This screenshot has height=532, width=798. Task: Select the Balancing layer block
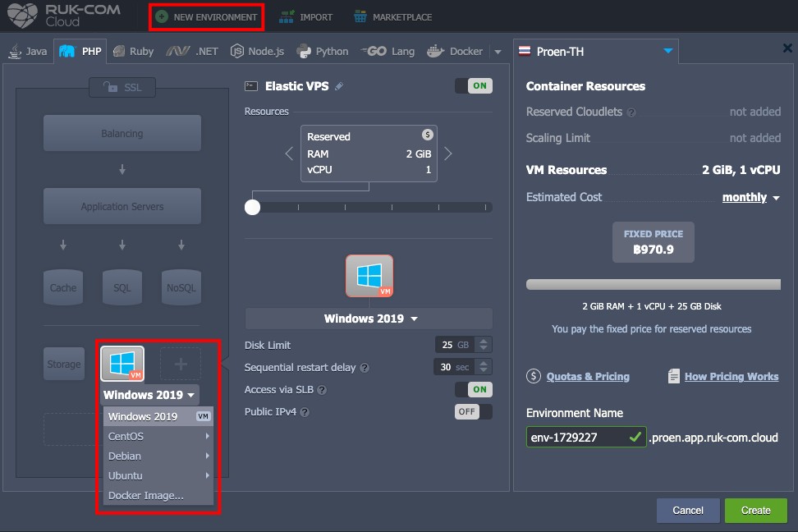[122, 133]
